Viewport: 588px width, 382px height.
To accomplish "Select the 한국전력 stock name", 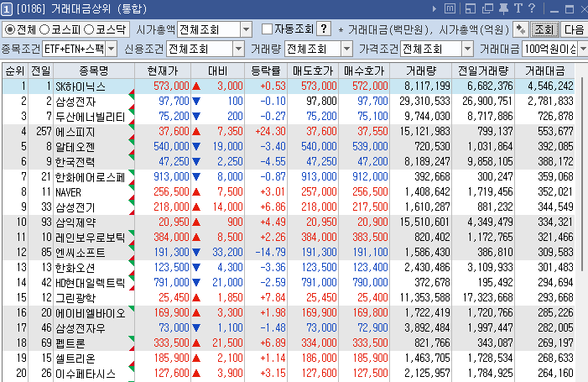I will tap(75, 162).
